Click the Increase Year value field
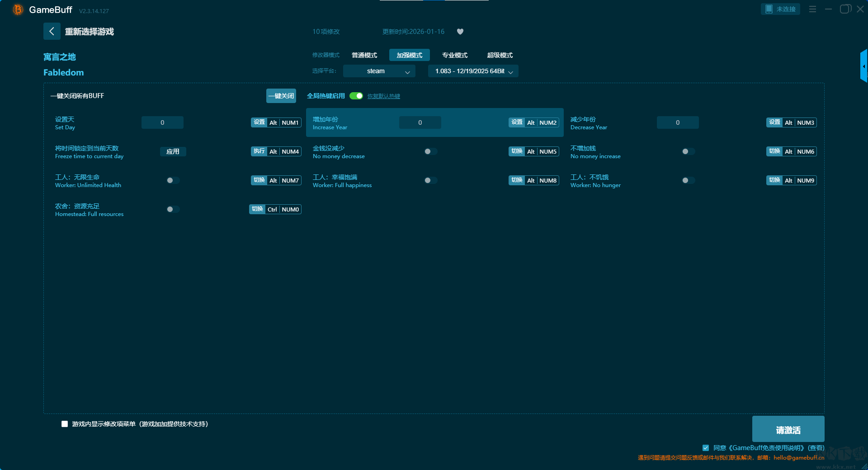 (420, 122)
